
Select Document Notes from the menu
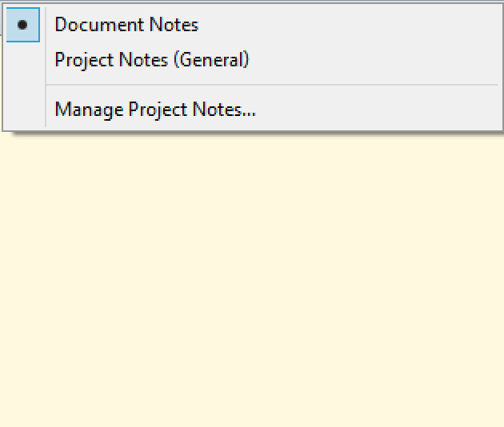point(126,25)
